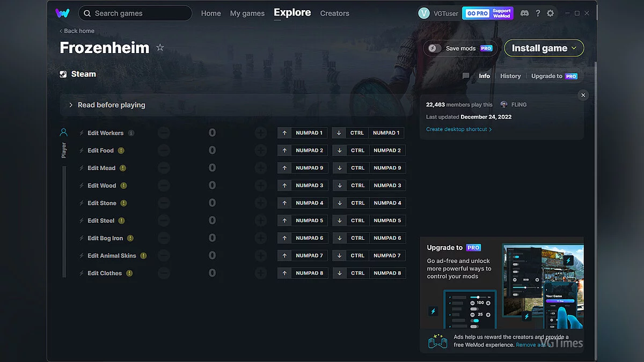Click the NUMPAD 4 increase hotkey for Stone
The width and height of the screenshot is (644, 362).
[303, 203]
